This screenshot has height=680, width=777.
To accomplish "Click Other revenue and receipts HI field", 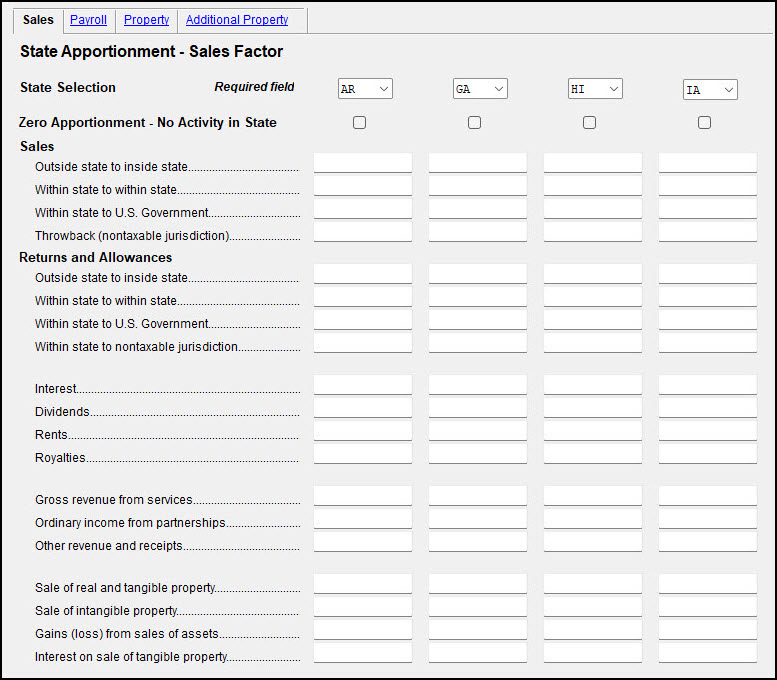I will (x=593, y=542).
